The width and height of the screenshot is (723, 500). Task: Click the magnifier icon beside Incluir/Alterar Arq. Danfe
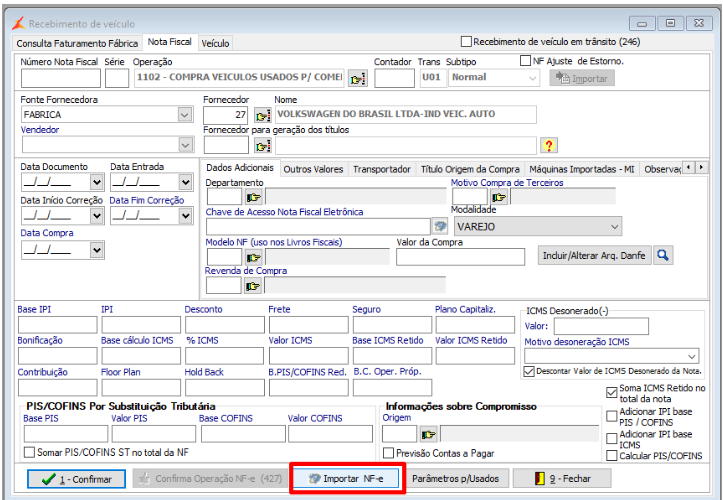pos(662,255)
